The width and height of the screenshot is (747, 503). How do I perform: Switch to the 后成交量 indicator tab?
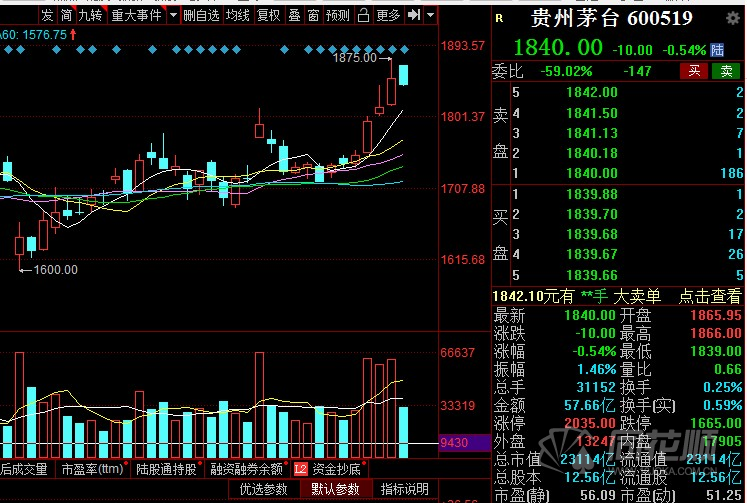[25, 470]
